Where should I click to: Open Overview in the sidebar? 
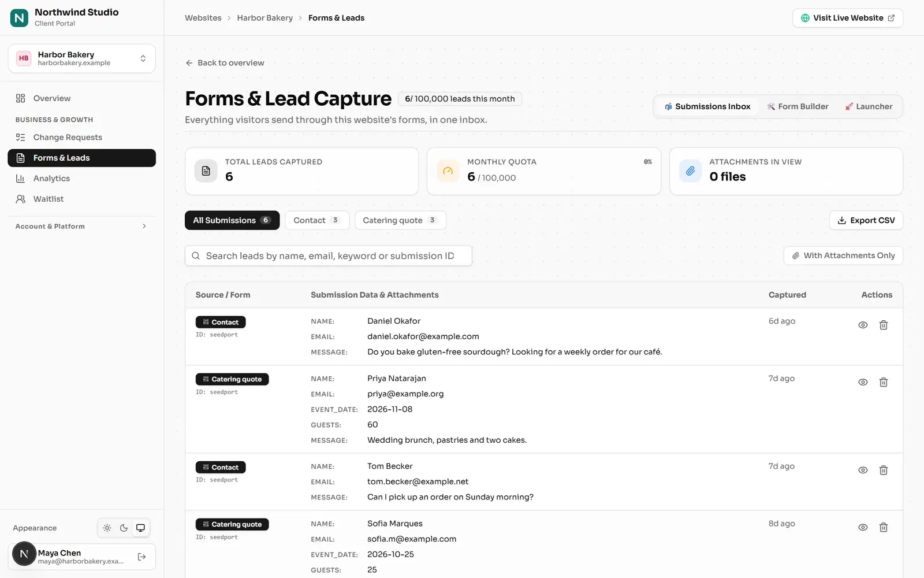click(81, 98)
